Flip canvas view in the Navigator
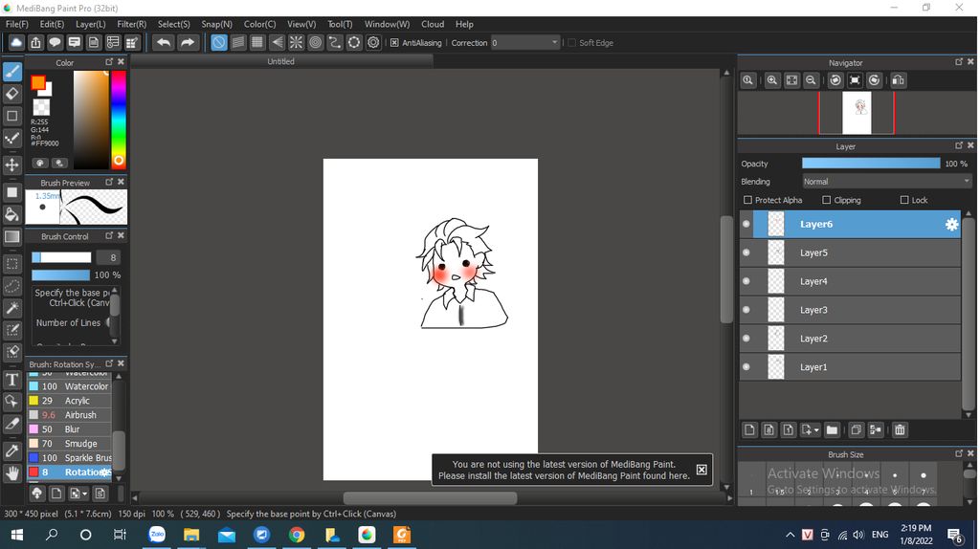Screen dimensions: 980x549 coord(898,80)
